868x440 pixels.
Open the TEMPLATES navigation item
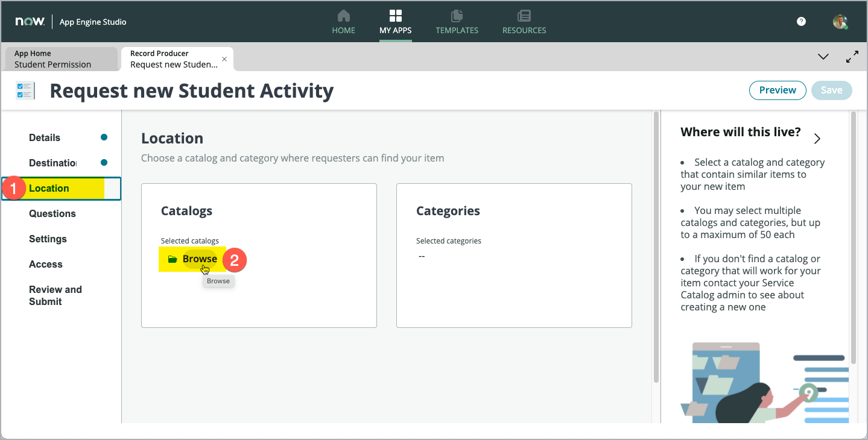pyautogui.click(x=457, y=22)
